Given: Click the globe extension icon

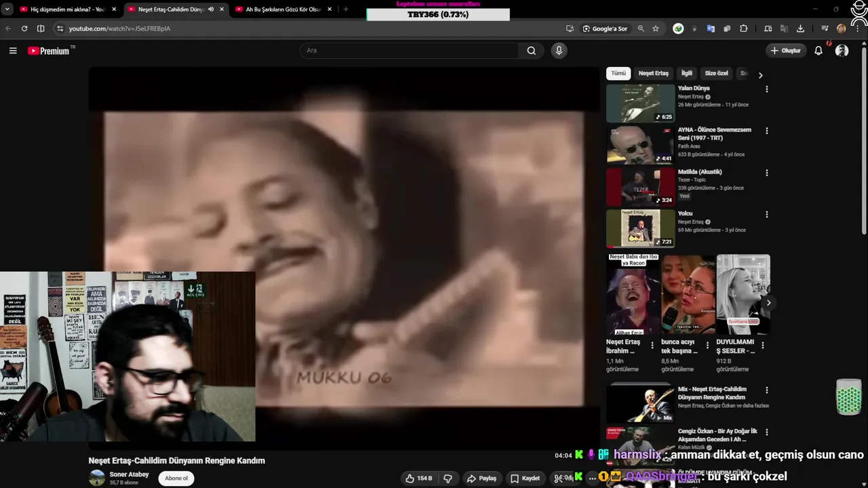Looking at the screenshot, I should pyautogui.click(x=678, y=28).
